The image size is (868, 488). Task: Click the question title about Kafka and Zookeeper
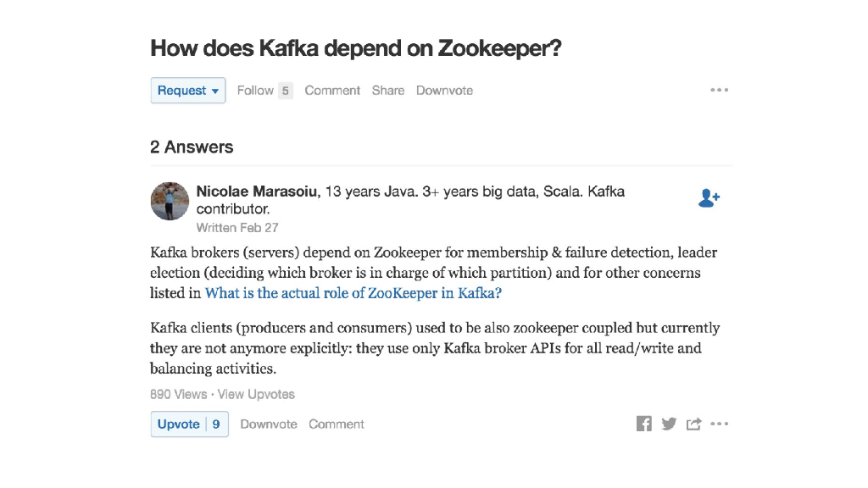tap(356, 48)
